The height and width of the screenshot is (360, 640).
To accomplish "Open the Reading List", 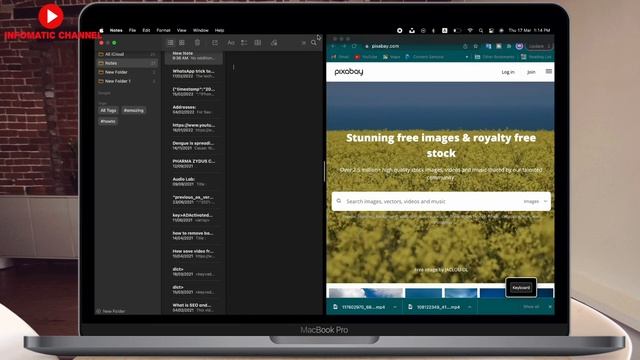I will [x=536, y=57].
